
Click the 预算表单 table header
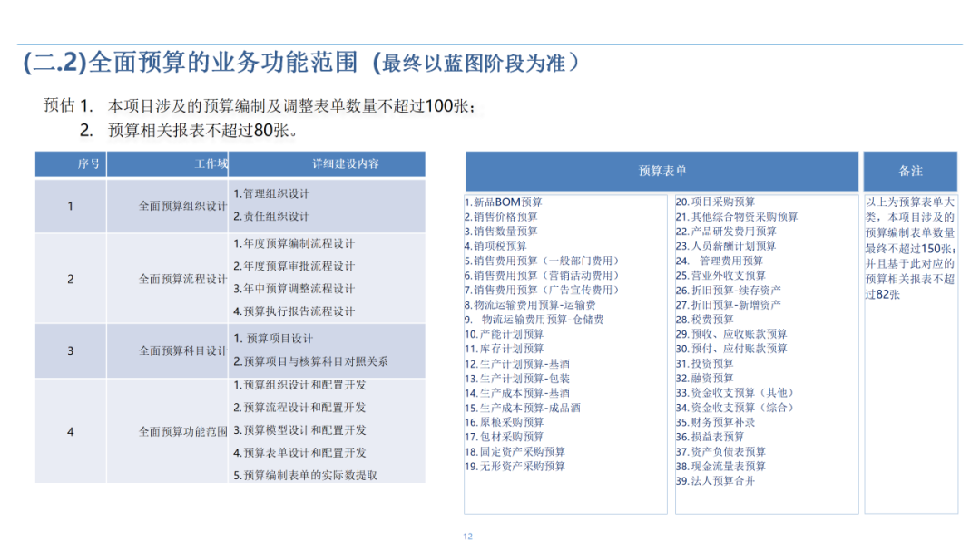point(661,171)
